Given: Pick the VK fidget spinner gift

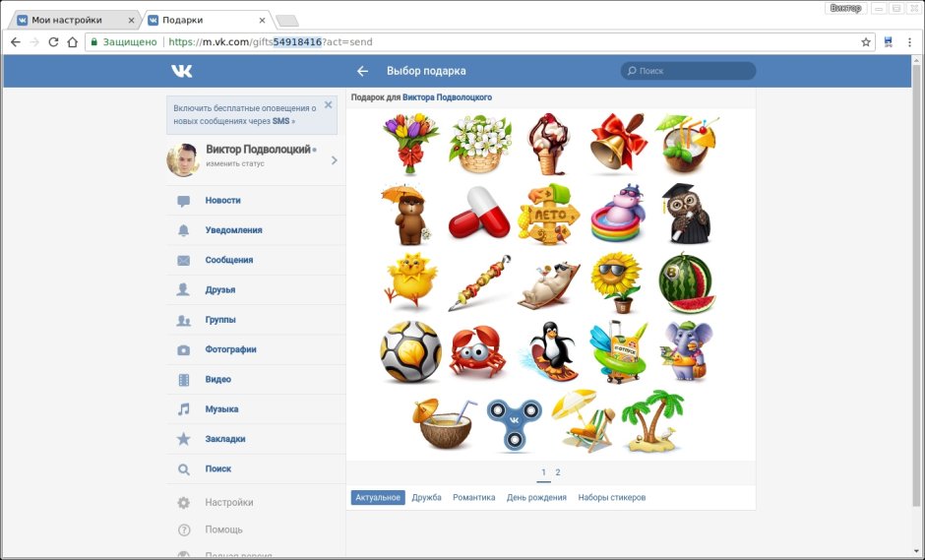Looking at the screenshot, I should [x=514, y=423].
